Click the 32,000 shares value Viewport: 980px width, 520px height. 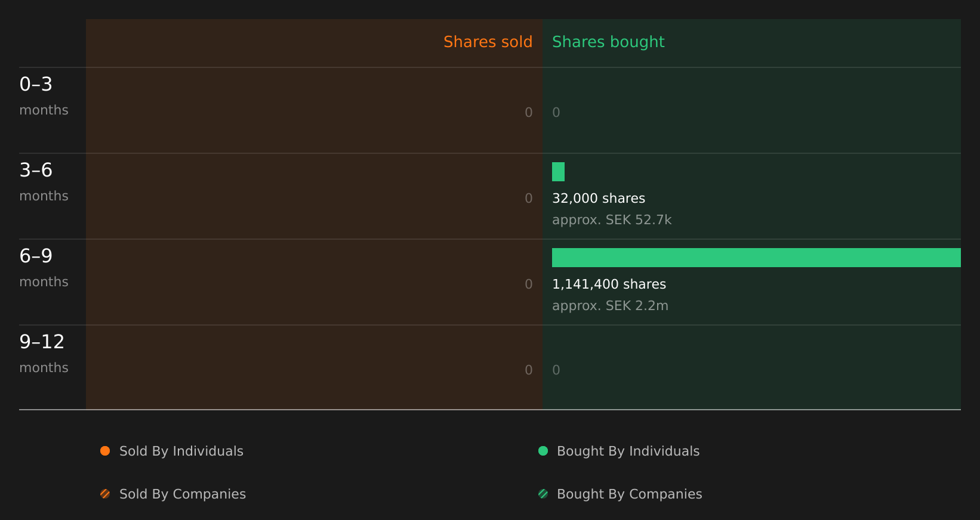coord(599,199)
